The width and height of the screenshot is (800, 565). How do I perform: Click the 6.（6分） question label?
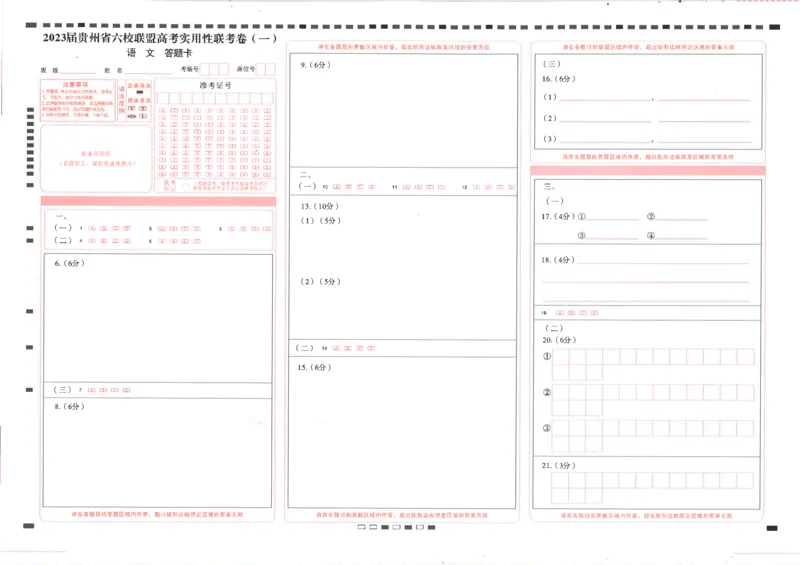pos(69,263)
